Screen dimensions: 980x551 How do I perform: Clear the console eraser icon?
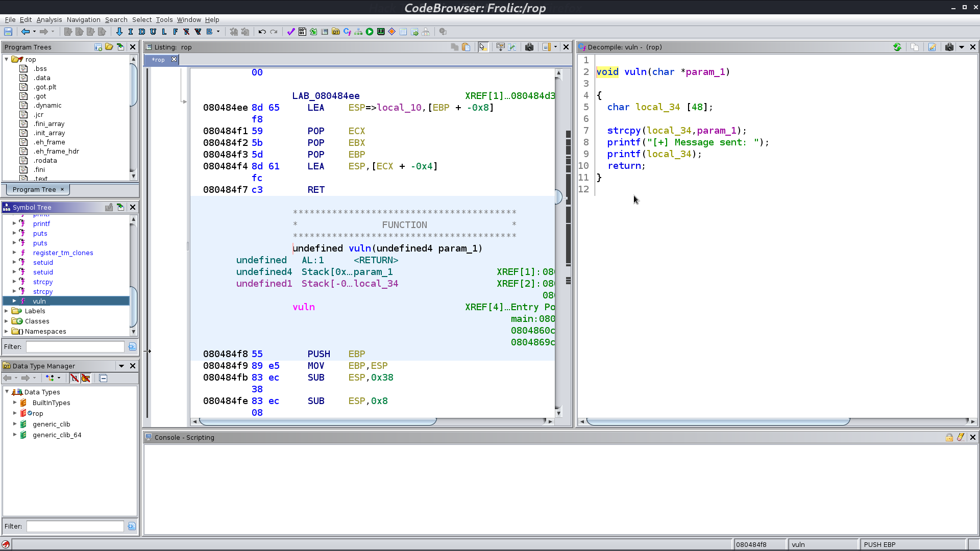(x=961, y=437)
